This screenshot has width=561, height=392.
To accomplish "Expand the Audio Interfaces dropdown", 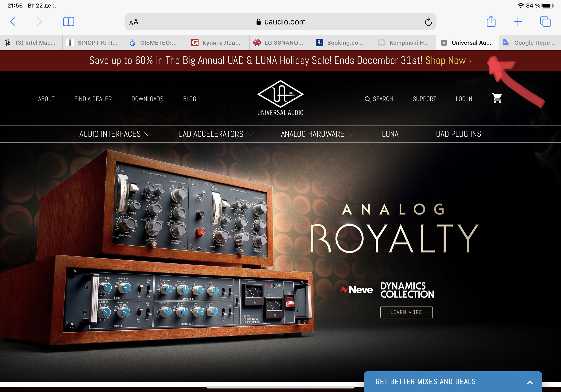I will point(115,134).
